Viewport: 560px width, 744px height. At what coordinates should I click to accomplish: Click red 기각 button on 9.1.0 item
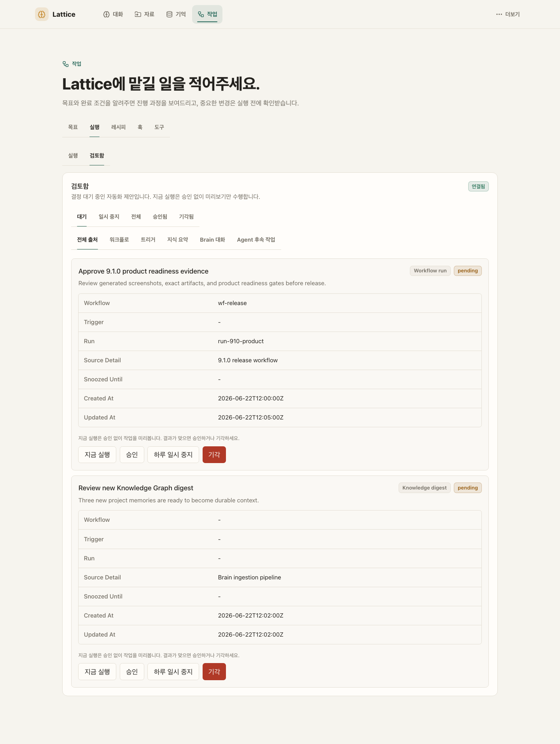click(x=214, y=454)
